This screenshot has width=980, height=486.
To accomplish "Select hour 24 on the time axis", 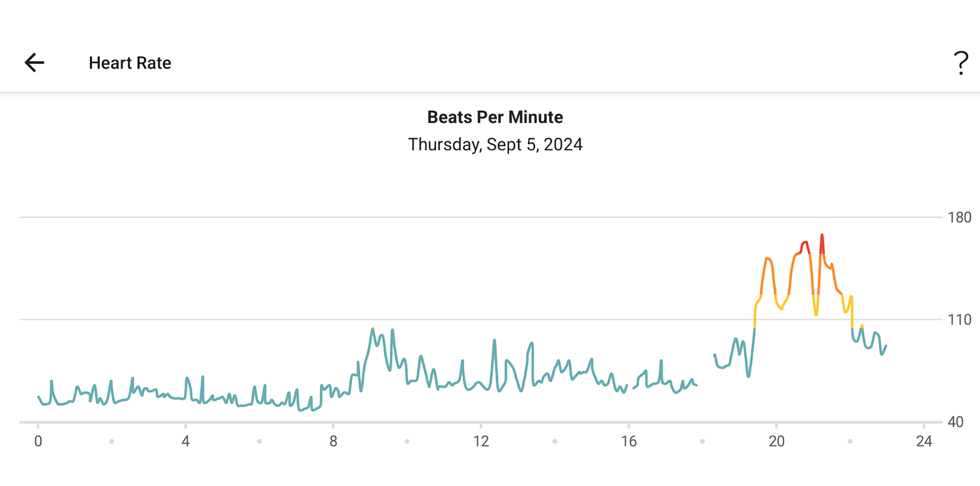I will (x=924, y=441).
